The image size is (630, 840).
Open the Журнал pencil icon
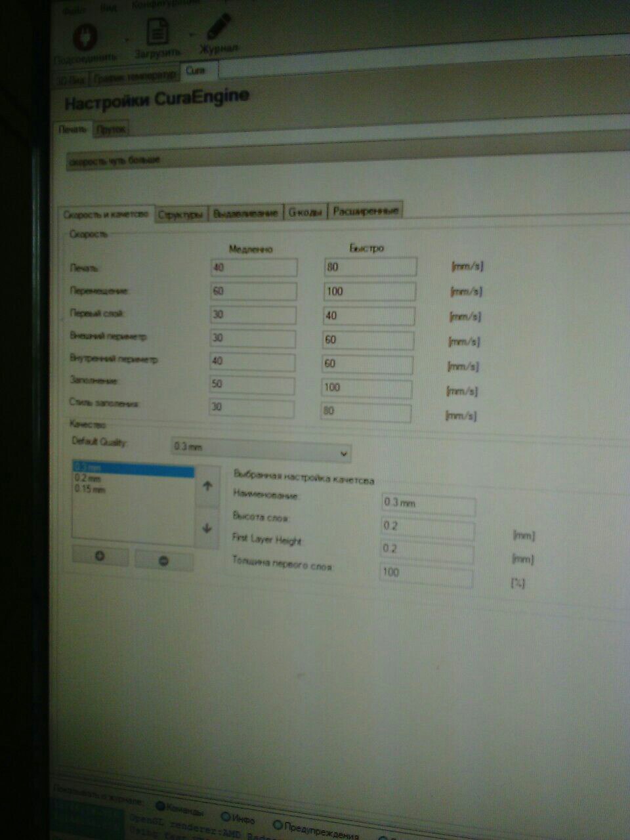(x=220, y=28)
